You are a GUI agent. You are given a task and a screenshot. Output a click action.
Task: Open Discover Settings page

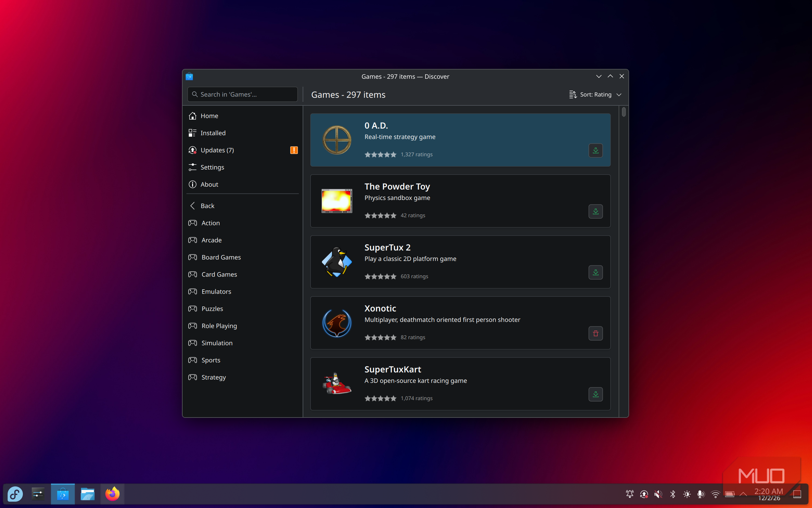[243, 167]
